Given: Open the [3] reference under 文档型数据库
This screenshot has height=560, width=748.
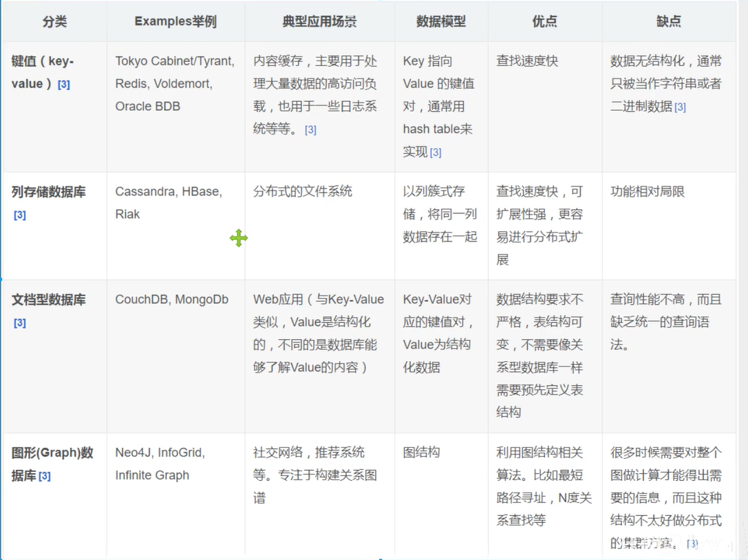Looking at the screenshot, I should pyautogui.click(x=19, y=322).
